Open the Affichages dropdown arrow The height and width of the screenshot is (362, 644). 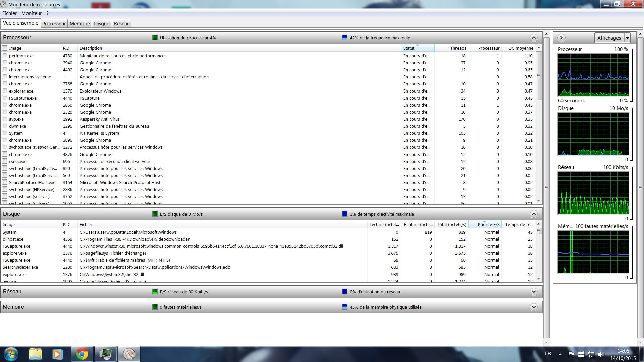[627, 38]
